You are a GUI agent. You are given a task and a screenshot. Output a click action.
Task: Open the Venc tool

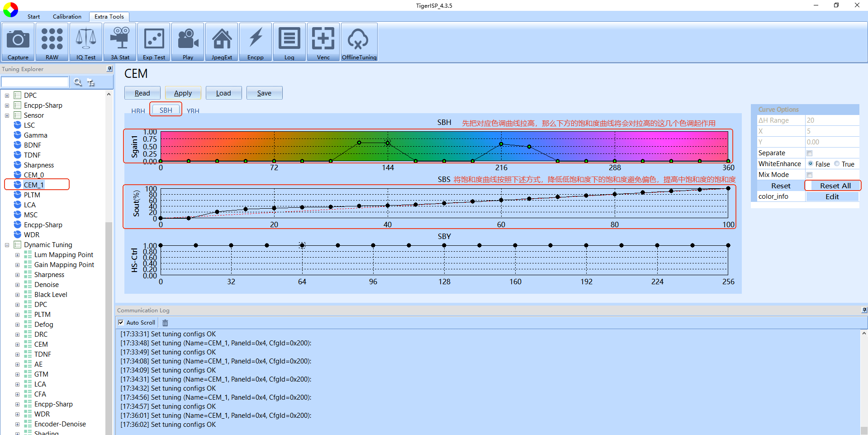323,42
